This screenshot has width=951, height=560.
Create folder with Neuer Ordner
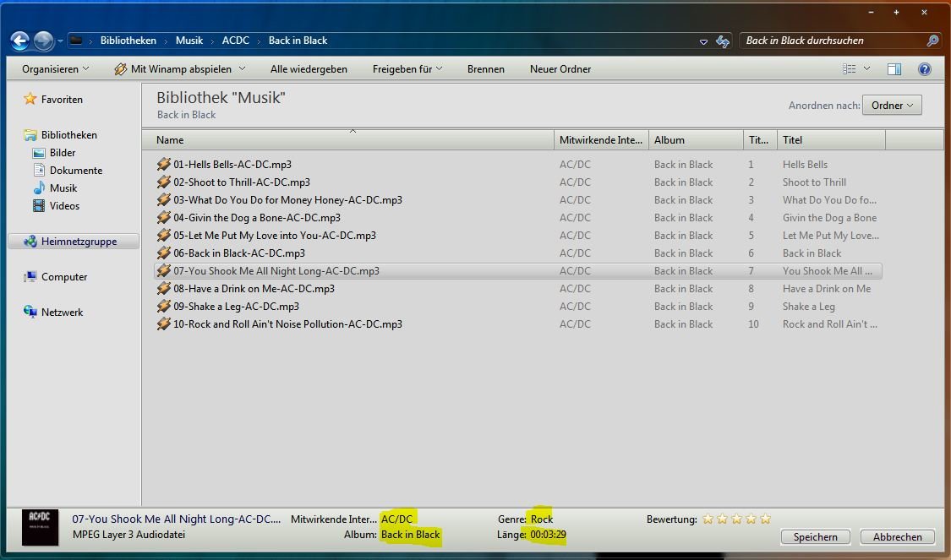[560, 69]
